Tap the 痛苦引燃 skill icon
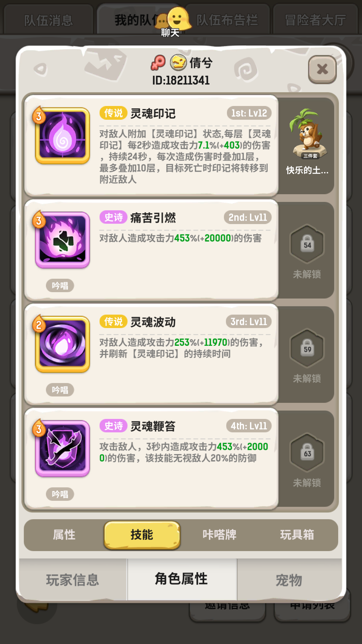 (x=63, y=240)
